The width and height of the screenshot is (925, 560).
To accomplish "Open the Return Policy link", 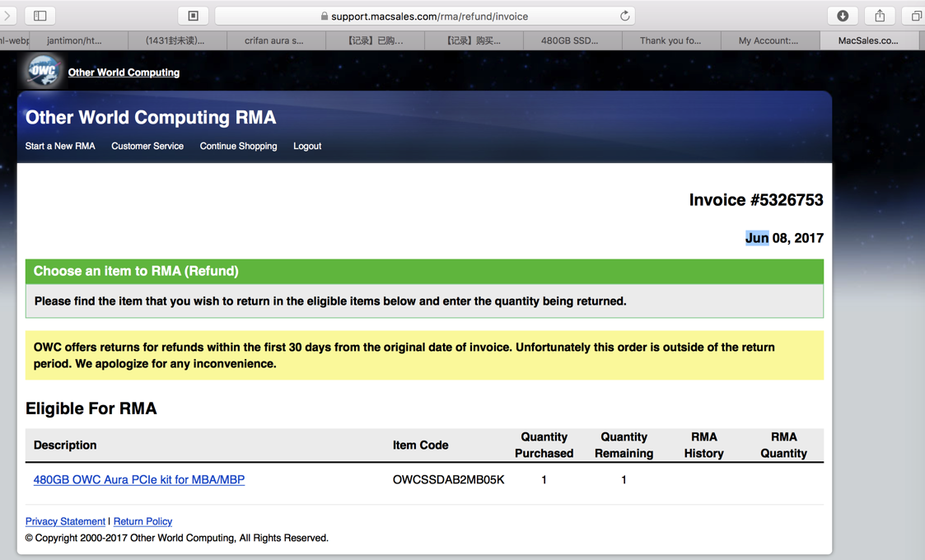I will 142,521.
